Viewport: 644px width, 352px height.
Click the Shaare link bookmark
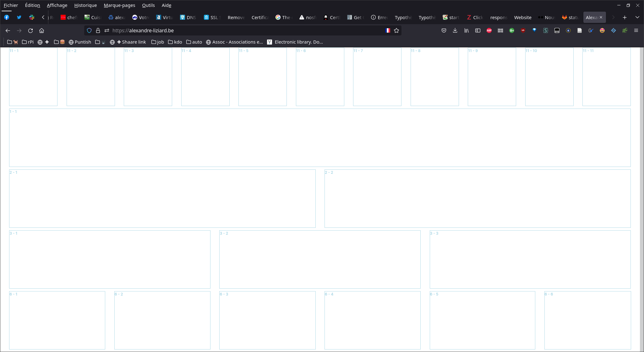tap(132, 42)
